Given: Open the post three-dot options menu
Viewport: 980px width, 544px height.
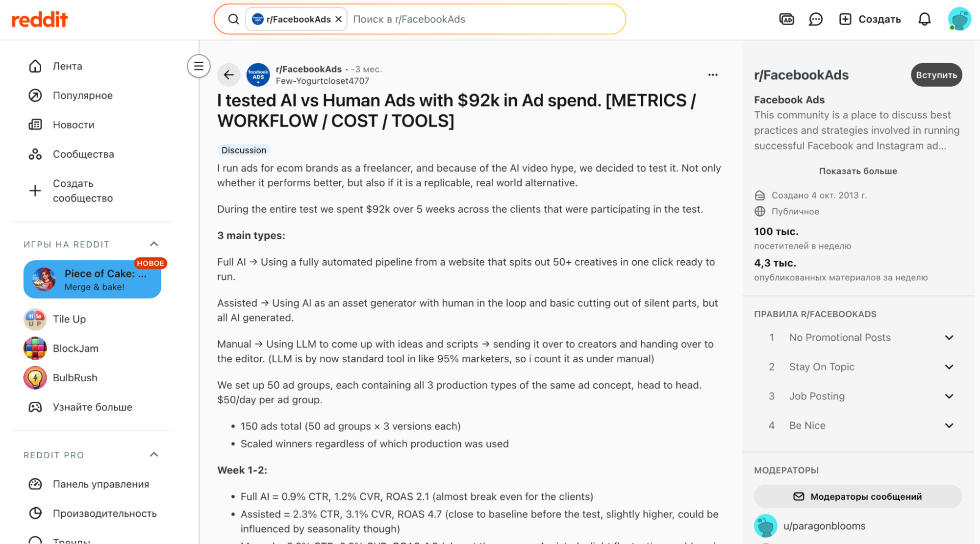Looking at the screenshot, I should [713, 75].
